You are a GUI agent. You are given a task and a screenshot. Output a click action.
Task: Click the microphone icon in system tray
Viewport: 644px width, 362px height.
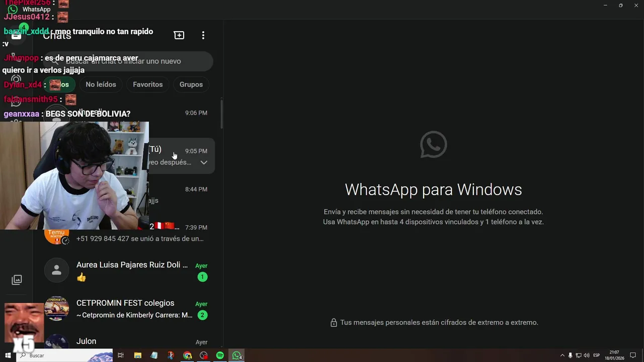point(570,355)
